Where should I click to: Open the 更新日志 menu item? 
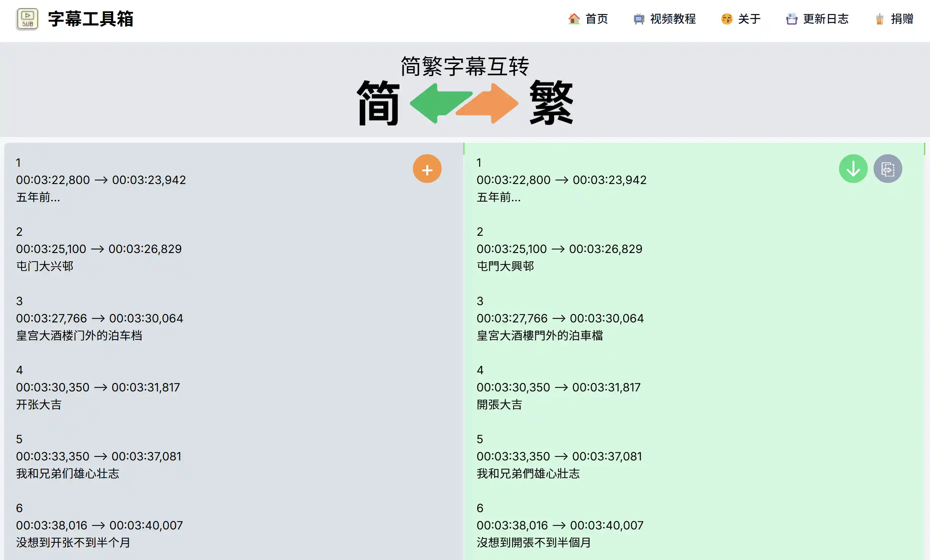coord(817,19)
